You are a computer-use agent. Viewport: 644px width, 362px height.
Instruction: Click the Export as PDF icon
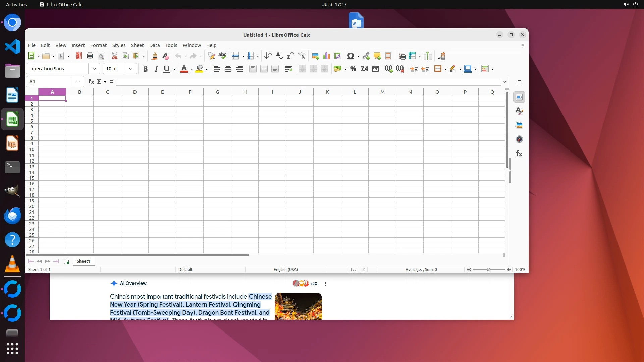pos(79,56)
